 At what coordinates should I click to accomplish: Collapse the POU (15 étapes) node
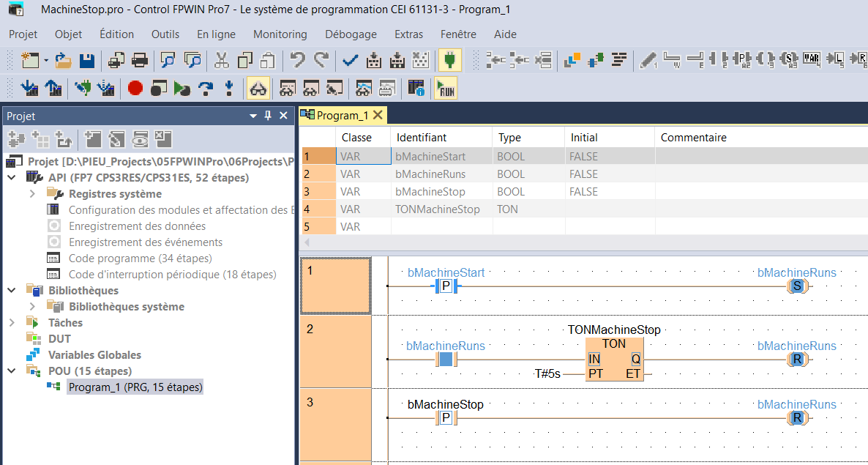(x=12, y=371)
